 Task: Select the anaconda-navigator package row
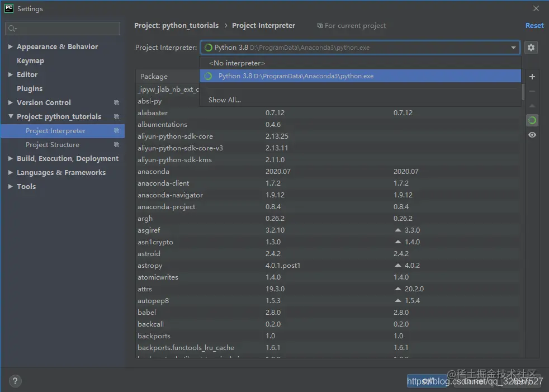click(x=328, y=195)
